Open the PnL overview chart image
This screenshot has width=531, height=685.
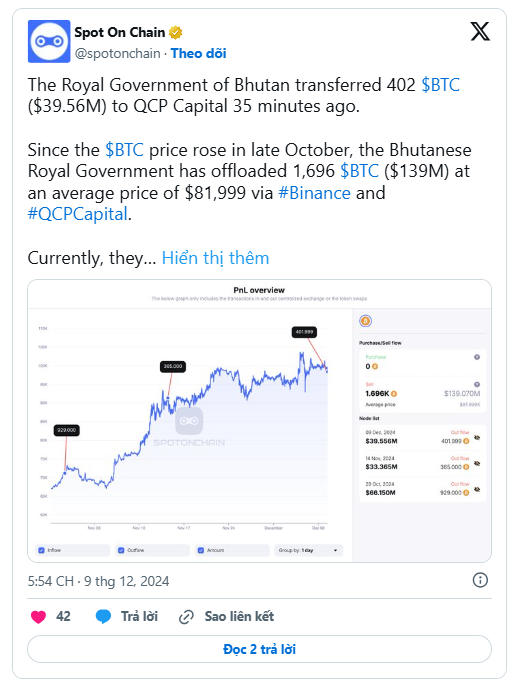pyautogui.click(x=260, y=421)
